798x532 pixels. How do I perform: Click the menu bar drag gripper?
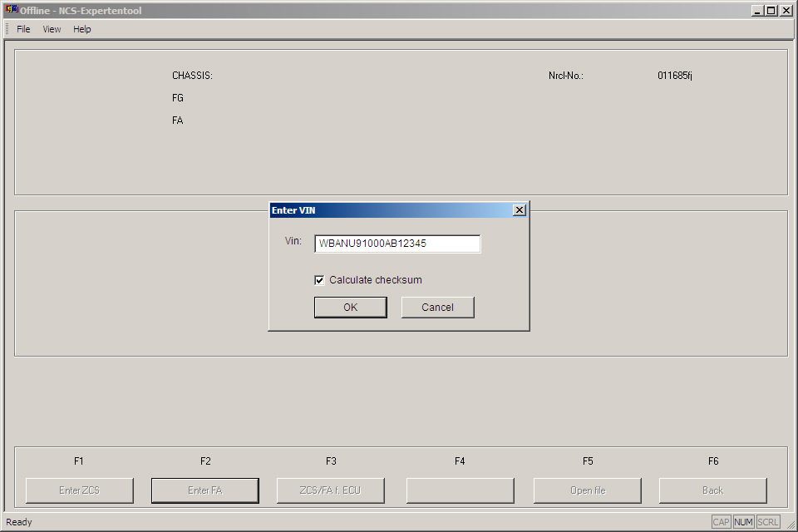[7, 29]
